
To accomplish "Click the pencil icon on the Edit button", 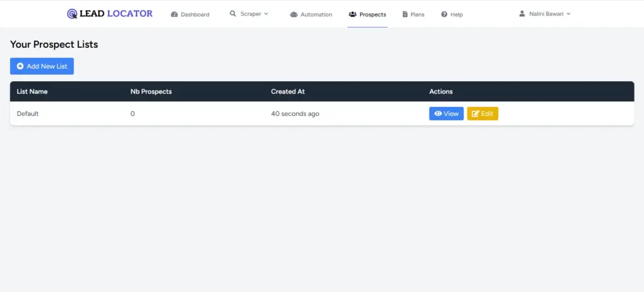I will (x=475, y=114).
